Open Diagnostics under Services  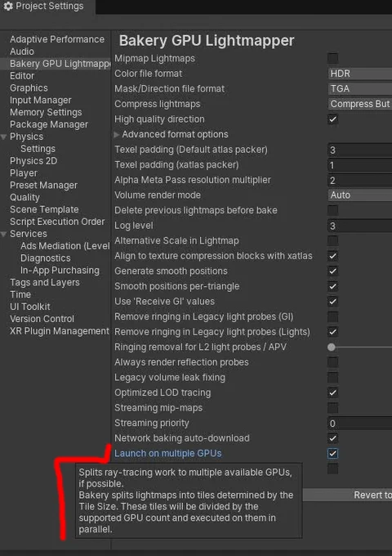coord(46,258)
